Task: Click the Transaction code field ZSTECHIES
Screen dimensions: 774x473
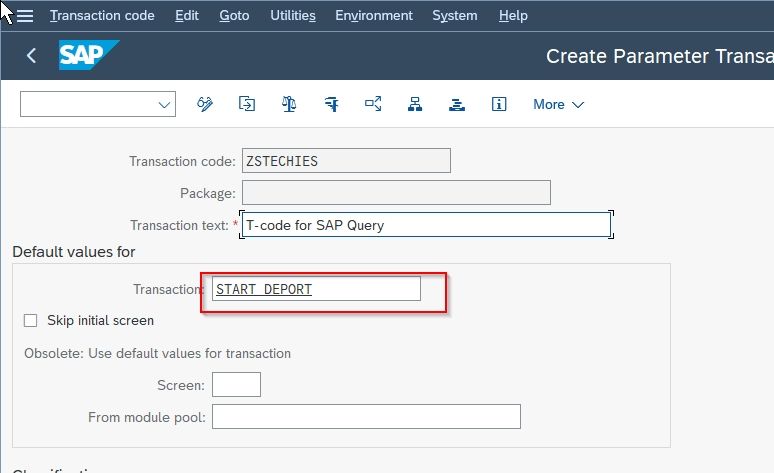Action: click(x=346, y=161)
